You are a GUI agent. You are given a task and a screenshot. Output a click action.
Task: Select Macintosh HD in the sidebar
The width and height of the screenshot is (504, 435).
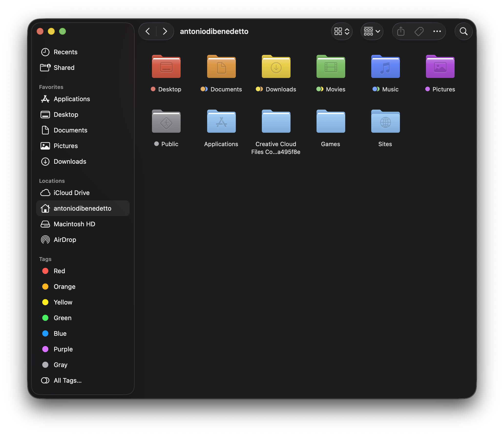tap(74, 224)
